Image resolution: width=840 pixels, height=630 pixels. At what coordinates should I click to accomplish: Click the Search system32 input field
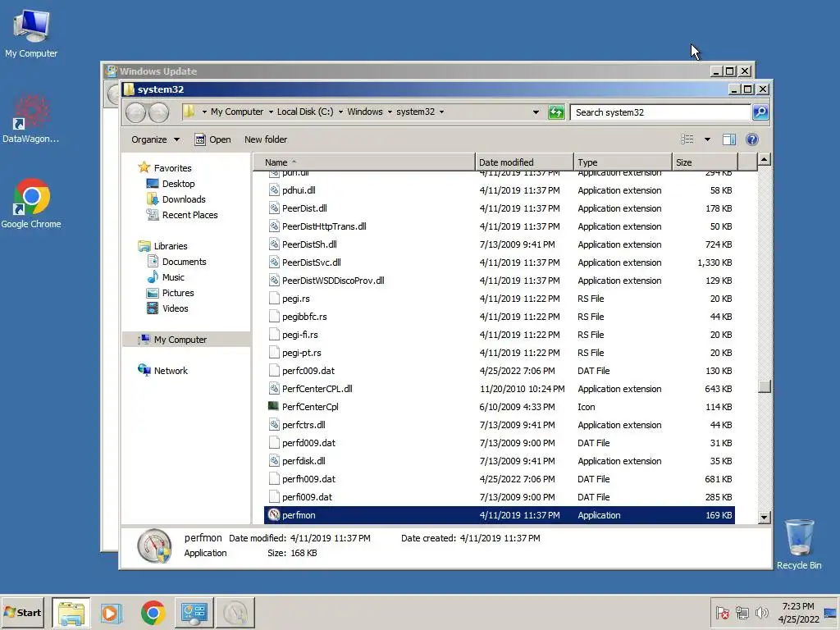[660, 112]
